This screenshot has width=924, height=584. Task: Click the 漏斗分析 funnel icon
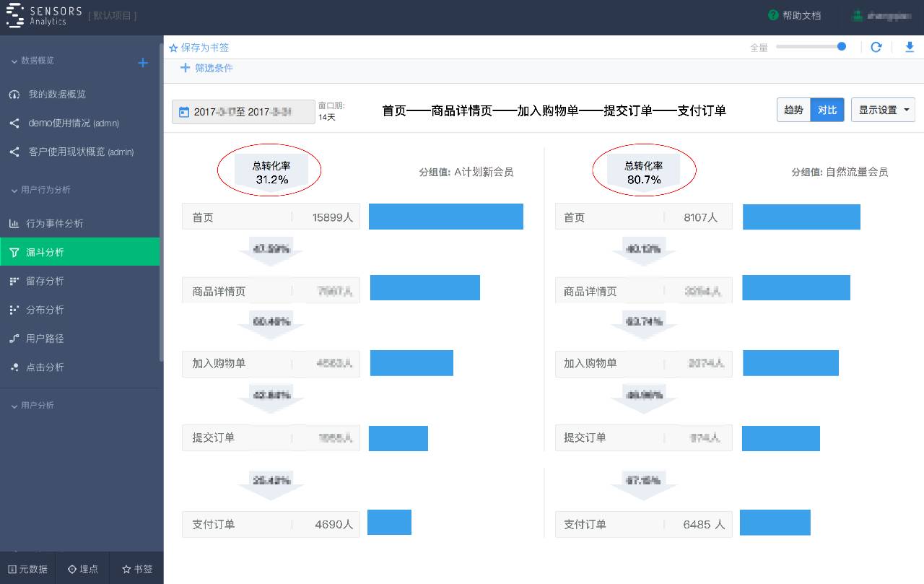(x=14, y=253)
